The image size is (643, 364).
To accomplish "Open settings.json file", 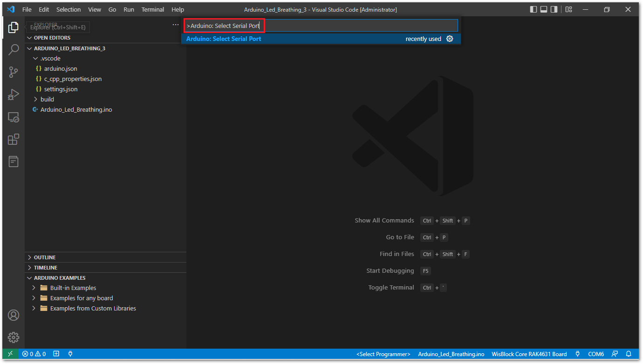I will [x=105, y=89].
